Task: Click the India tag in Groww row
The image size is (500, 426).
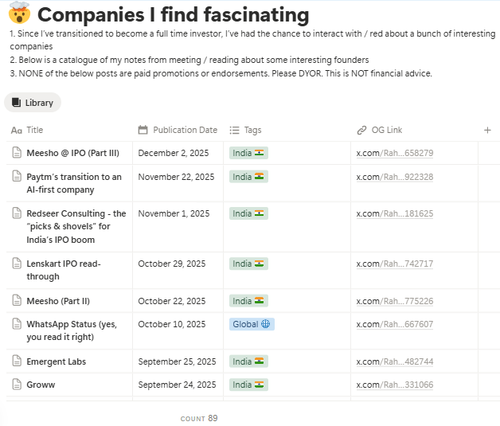Action: pos(248,385)
